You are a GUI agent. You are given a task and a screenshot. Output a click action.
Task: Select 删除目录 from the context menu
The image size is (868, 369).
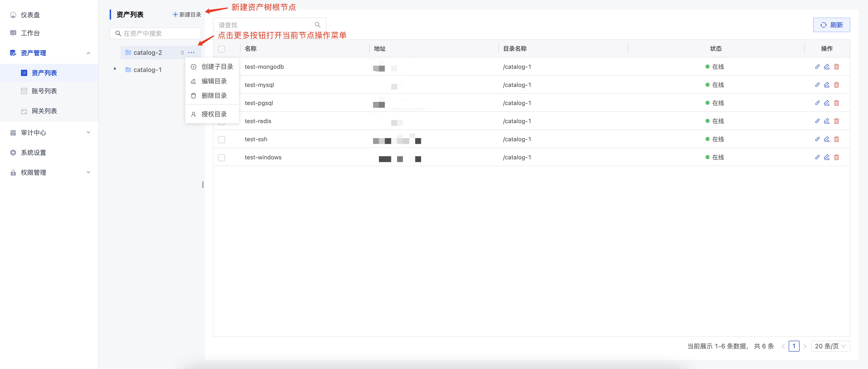point(212,96)
